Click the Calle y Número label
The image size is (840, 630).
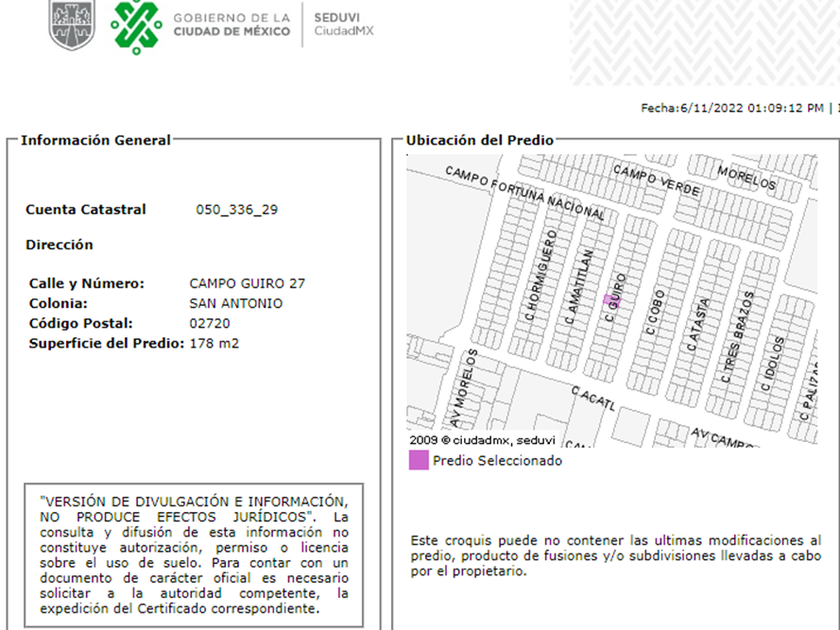[x=87, y=283]
